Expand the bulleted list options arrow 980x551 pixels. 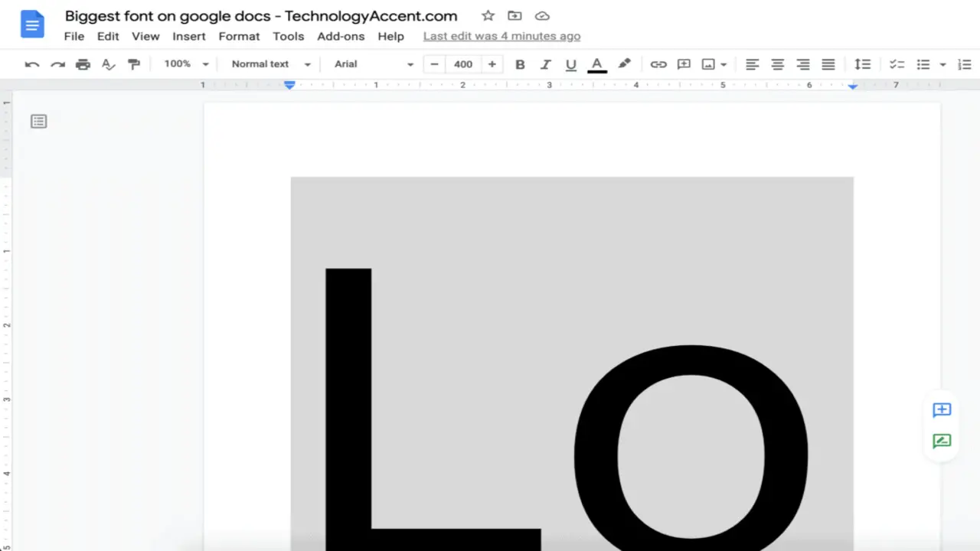(942, 64)
